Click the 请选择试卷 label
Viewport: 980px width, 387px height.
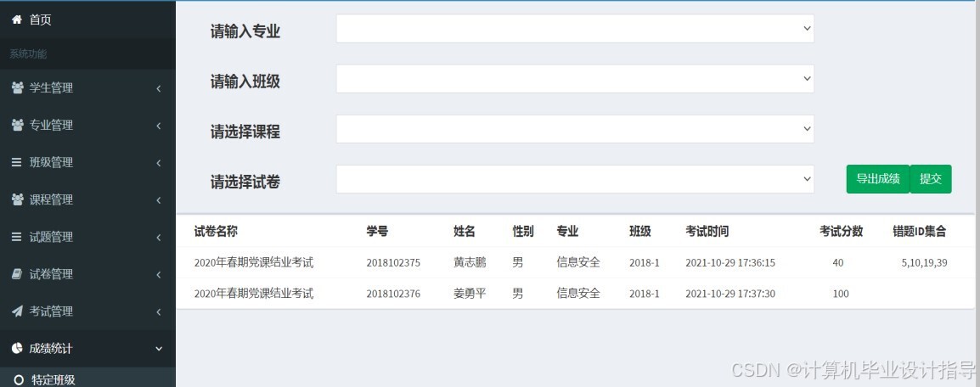[245, 182]
